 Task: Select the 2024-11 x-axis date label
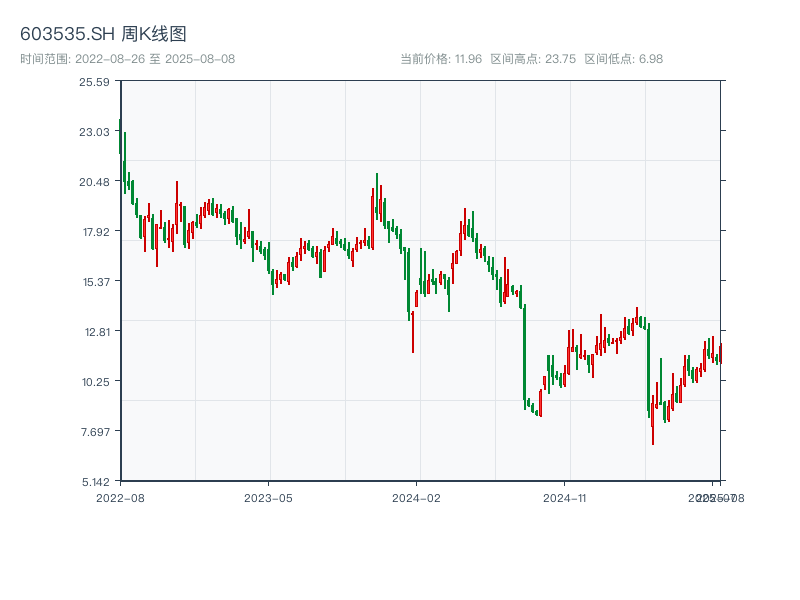pos(564,497)
